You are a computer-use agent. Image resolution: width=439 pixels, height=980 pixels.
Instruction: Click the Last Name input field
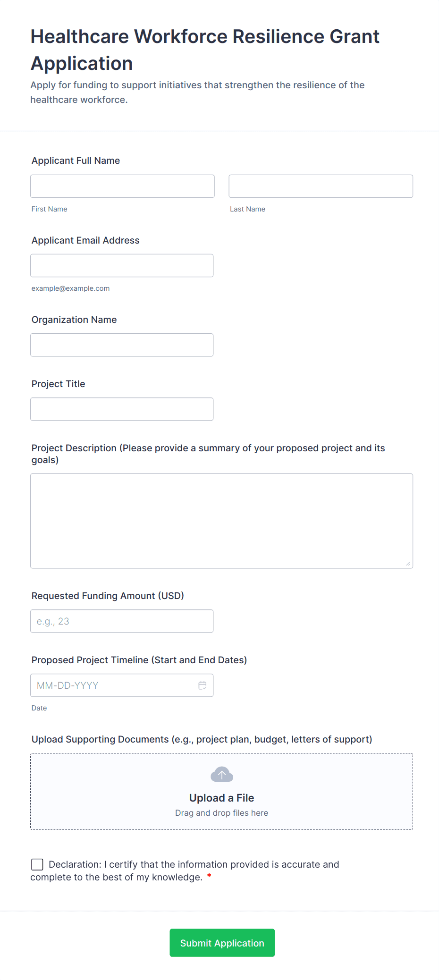pyautogui.click(x=321, y=186)
